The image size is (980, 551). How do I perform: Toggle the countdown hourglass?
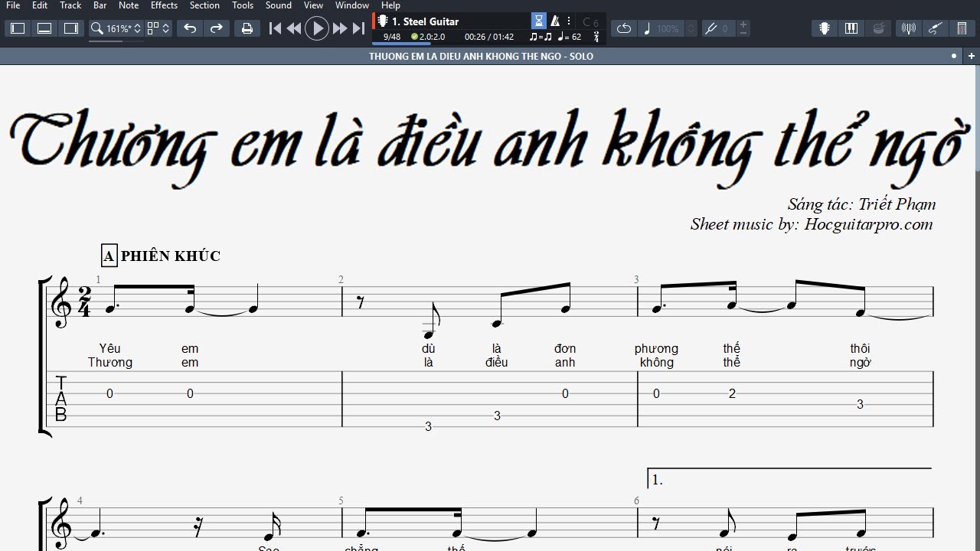[x=539, y=21]
